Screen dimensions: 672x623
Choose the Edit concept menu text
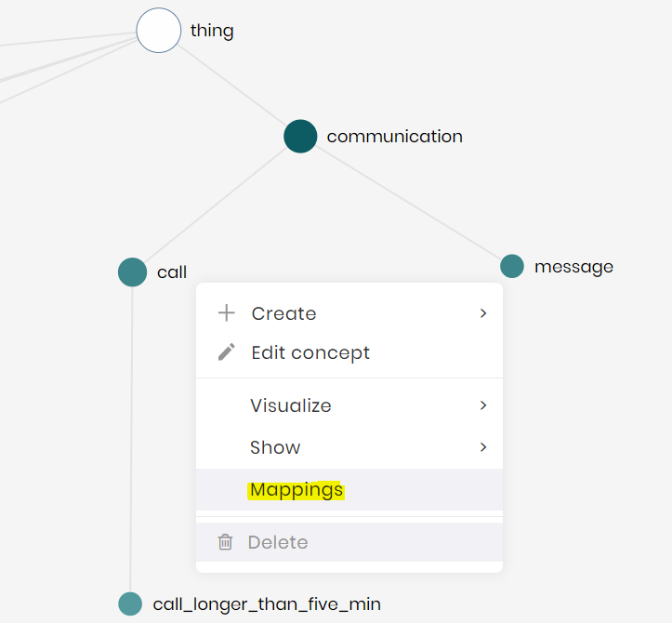pos(310,352)
